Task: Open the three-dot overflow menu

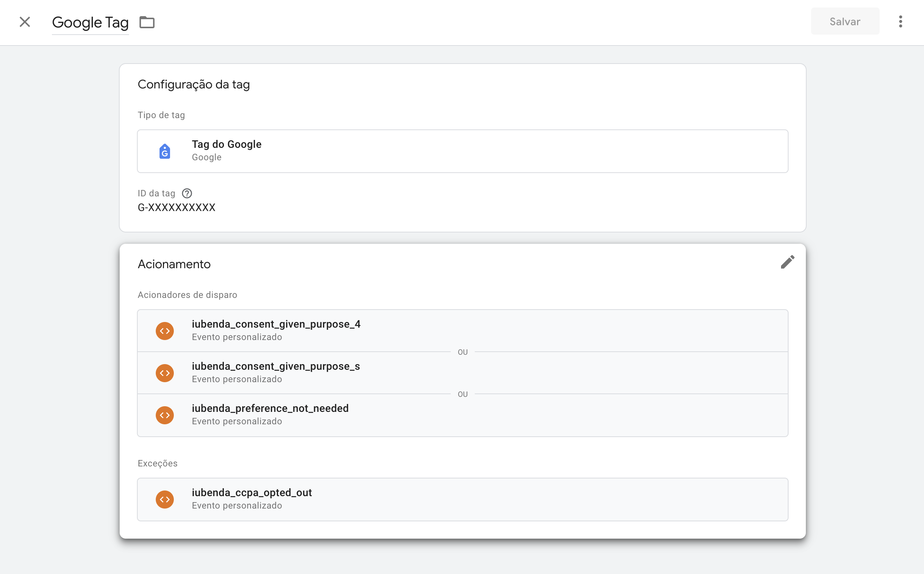Action: coord(900,22)
